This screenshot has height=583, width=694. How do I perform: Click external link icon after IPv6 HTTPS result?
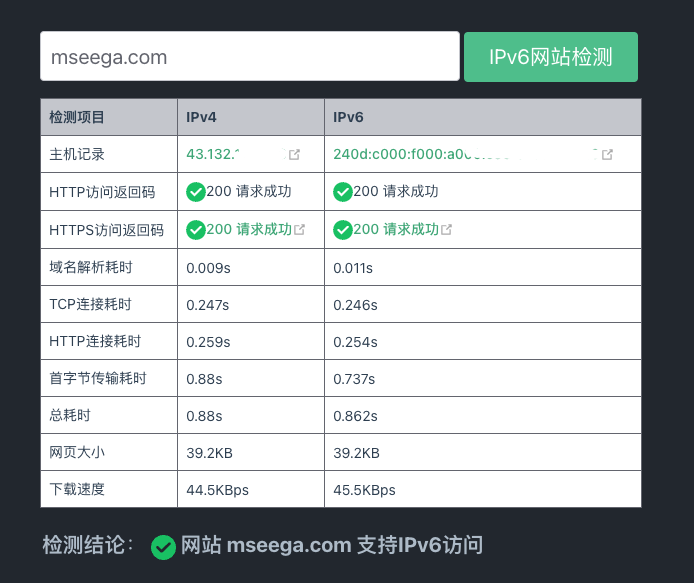tap(447, 230)
